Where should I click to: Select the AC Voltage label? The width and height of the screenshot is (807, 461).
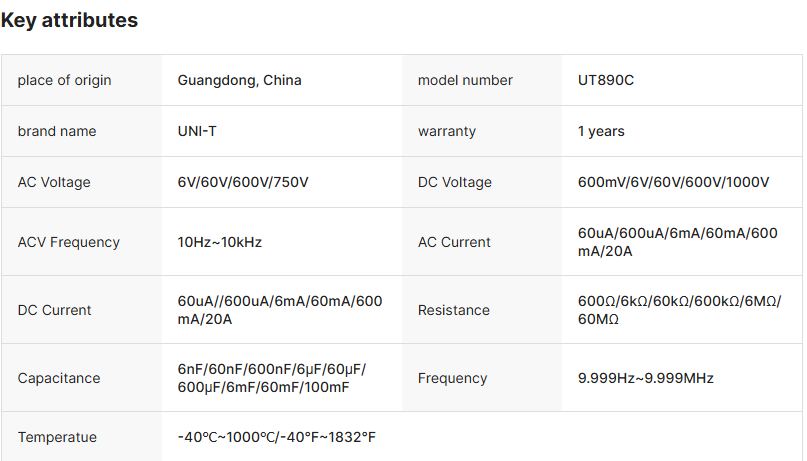(54, 182)
